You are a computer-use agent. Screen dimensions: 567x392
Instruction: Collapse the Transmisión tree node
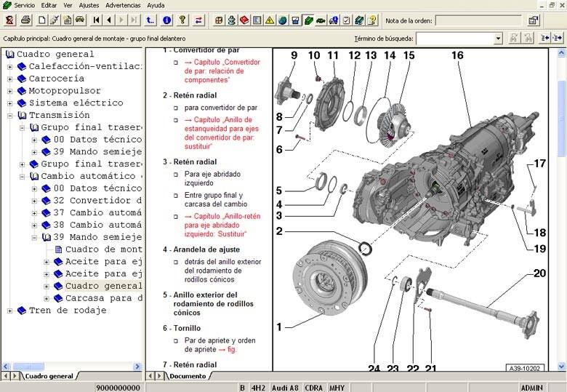tap(10, 116)
